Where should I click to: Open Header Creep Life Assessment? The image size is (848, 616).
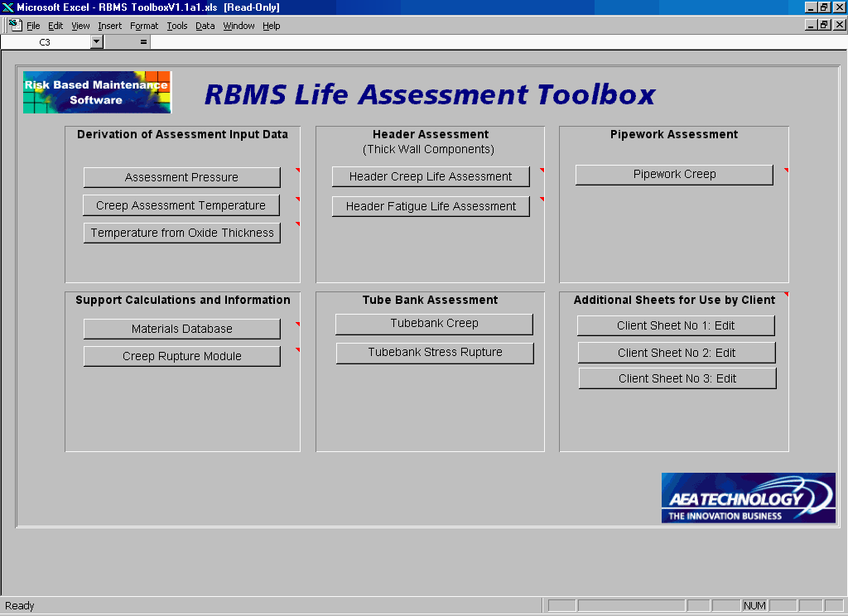[x=431, y=176]
